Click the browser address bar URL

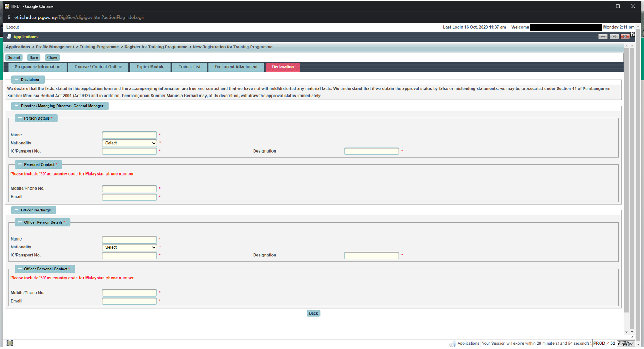click(x=80, y=17)
